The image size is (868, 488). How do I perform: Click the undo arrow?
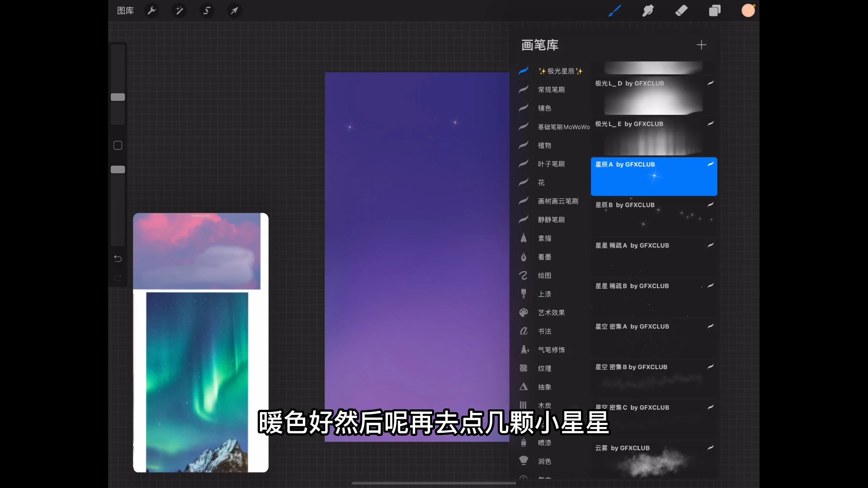click(118, 258)
